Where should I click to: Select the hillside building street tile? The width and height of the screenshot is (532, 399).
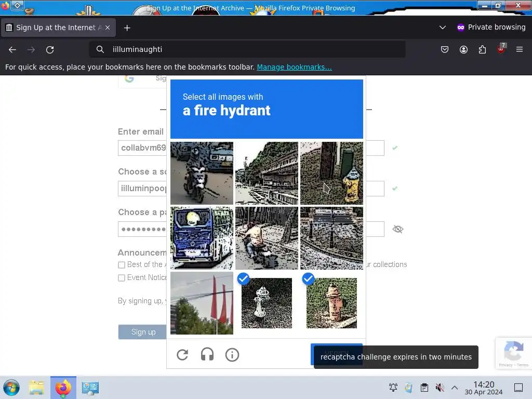[267, 173]
